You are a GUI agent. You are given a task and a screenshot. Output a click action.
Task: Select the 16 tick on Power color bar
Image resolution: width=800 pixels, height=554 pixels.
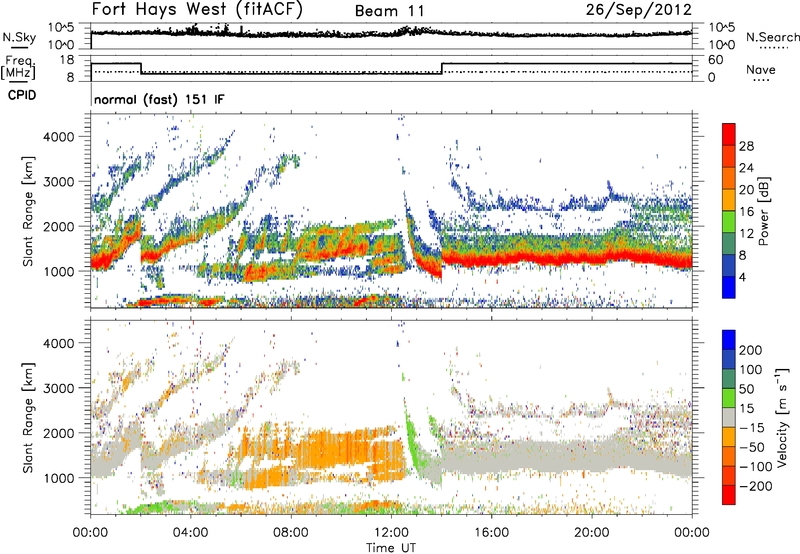[x=746, y=212]
